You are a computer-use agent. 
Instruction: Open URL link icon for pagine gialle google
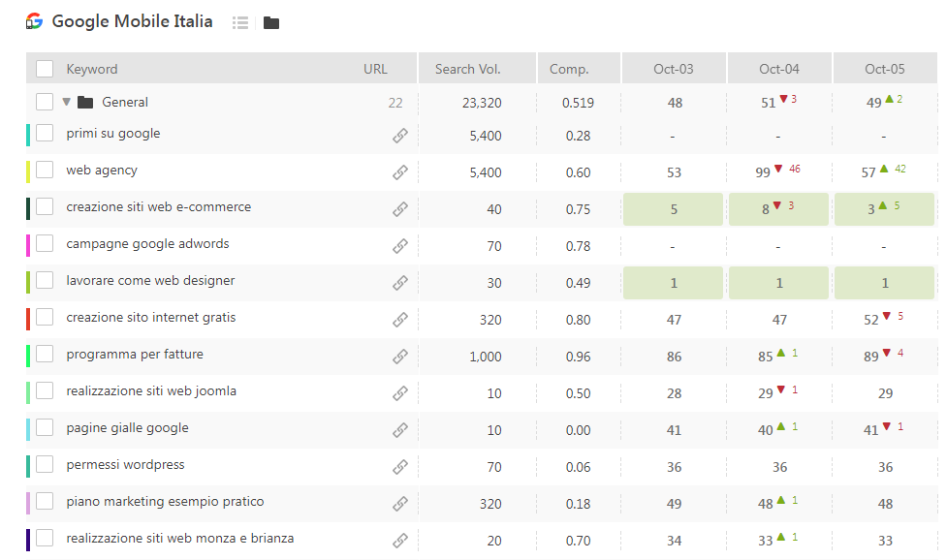tap(399, 430)
